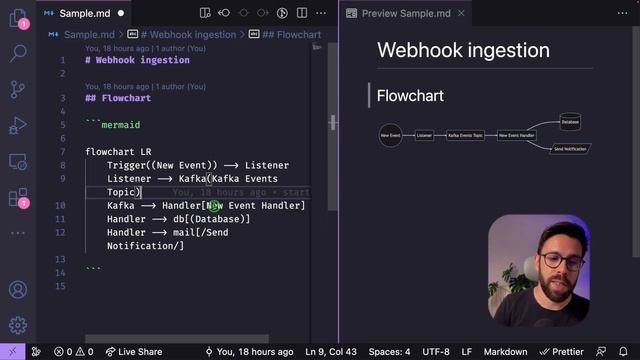
Task: Change file encoding via UTF-8
Action: pos(436,351)
